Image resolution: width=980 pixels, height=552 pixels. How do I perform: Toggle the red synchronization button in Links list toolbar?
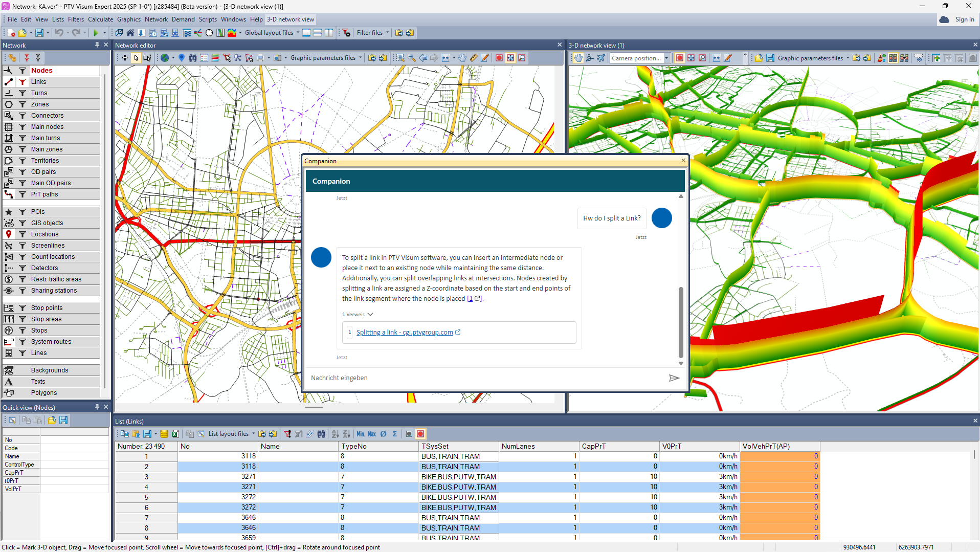click(420, 434)
